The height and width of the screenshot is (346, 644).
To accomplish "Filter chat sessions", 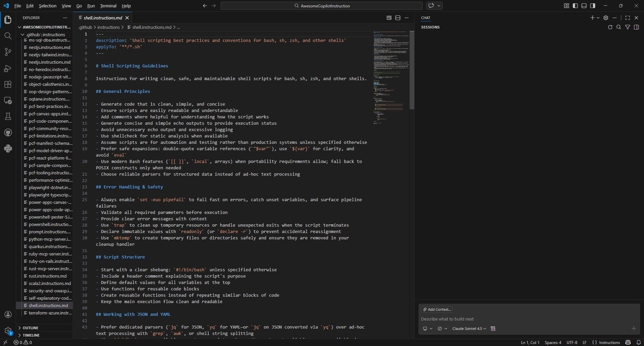I will pyautogui.click(x=627, y=27).
